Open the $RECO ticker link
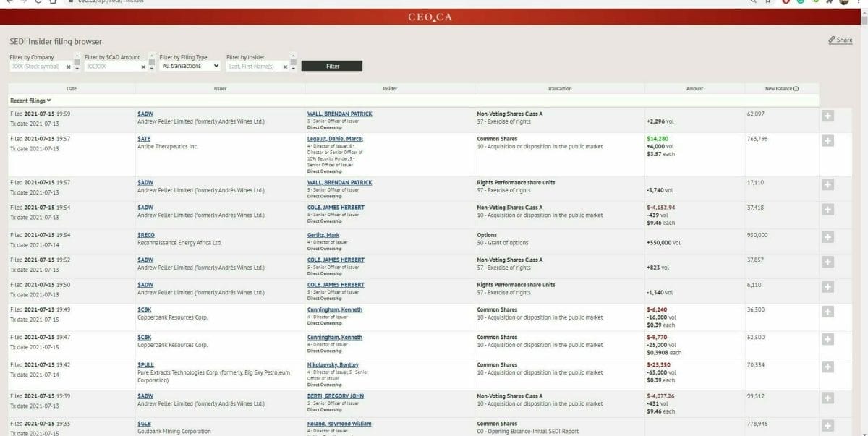 tap(145, 235)
